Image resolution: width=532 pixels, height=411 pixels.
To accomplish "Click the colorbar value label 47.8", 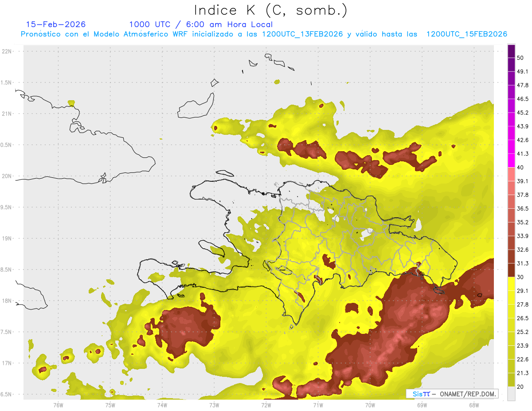I will [x=522, y=85].
